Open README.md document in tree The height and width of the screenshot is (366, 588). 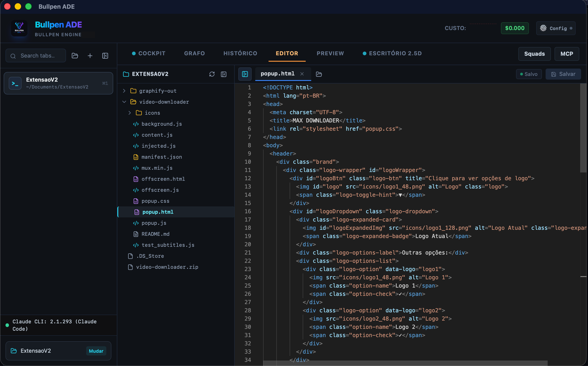click(x=155, y=234)
